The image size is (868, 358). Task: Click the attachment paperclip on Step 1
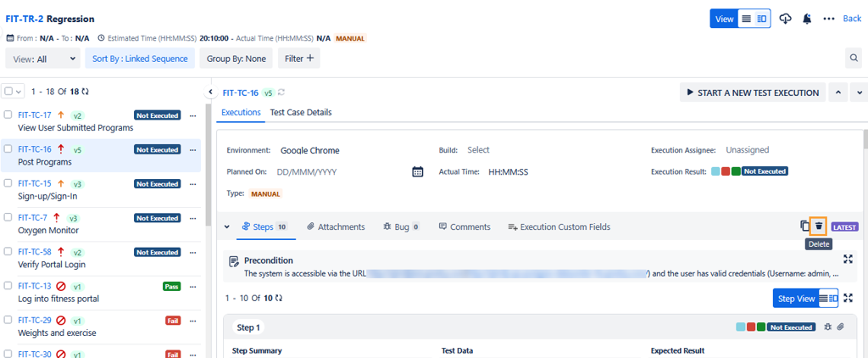[x=840, y=327]
